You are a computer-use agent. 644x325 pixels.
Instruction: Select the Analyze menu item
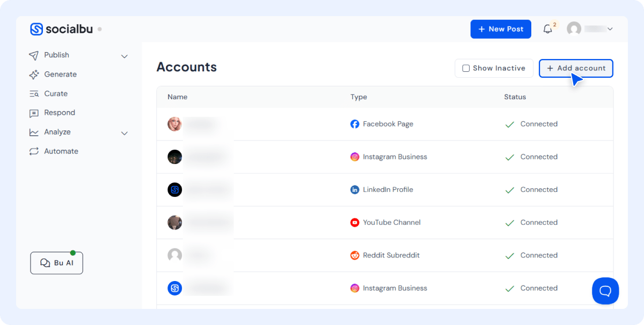tap(57, 132)
